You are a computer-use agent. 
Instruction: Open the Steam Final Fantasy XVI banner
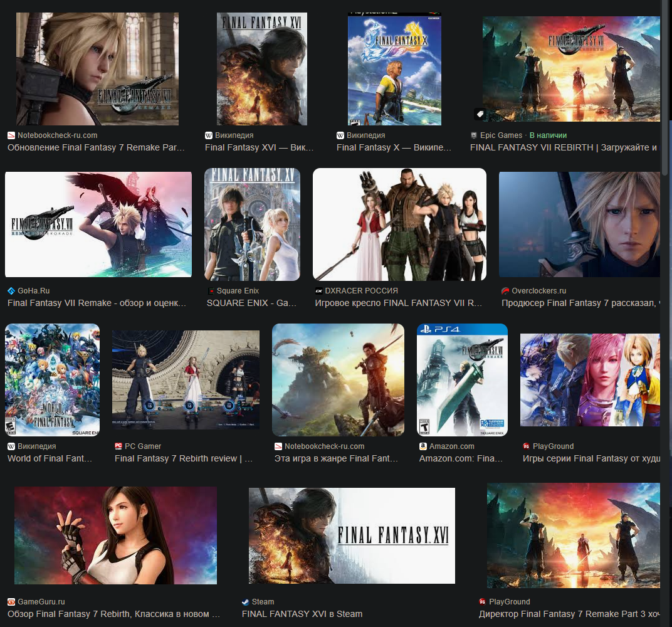coord(352,535)
